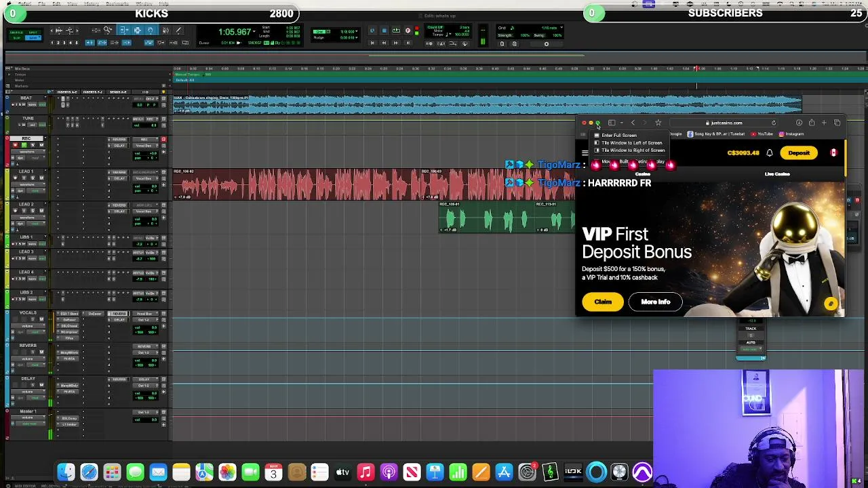Open main counter format dropdown arrow
The width and height of the screenshot is (868, 488).
pos(254,32)
